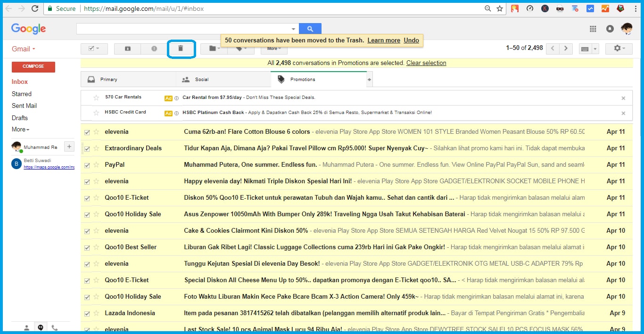This screenshot has height=334, width=644.
Task: Star the Lazada Indonesia email
Action: tap(96, 313)
